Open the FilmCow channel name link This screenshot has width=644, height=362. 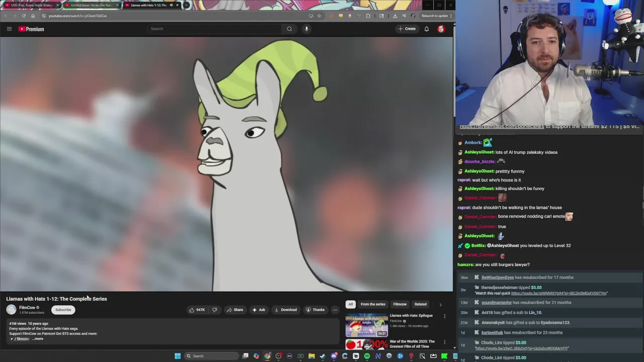click(x=27, y=308)
